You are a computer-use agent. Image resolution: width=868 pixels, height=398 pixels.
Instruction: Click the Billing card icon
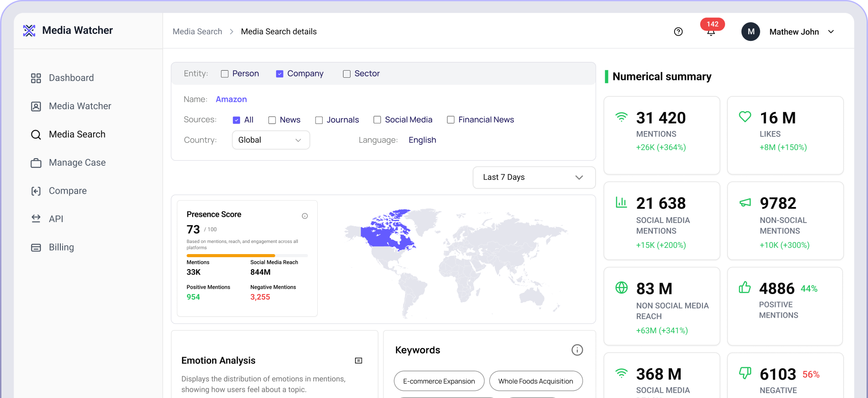click(36, 247)
